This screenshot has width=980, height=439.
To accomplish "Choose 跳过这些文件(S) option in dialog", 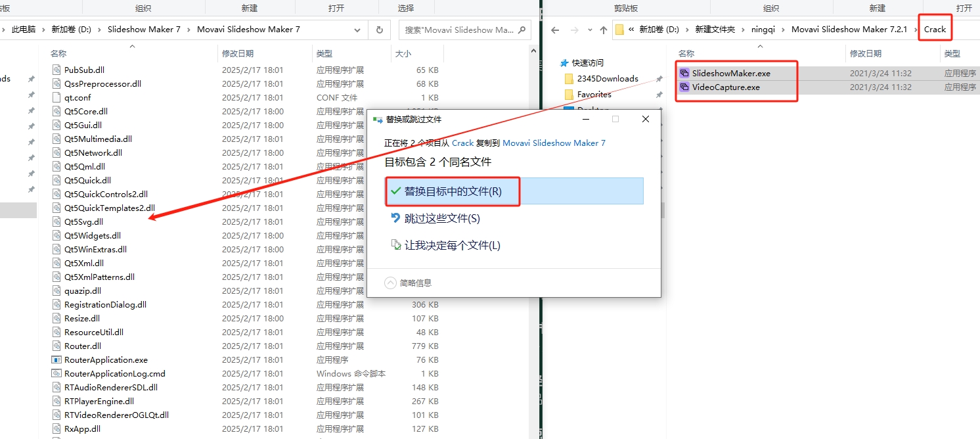I will point(442,218).
